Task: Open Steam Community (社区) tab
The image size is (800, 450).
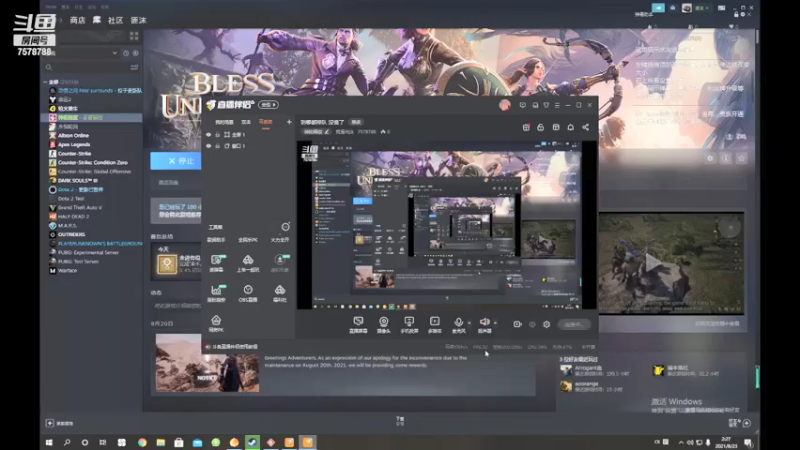Action: point(115,20)
